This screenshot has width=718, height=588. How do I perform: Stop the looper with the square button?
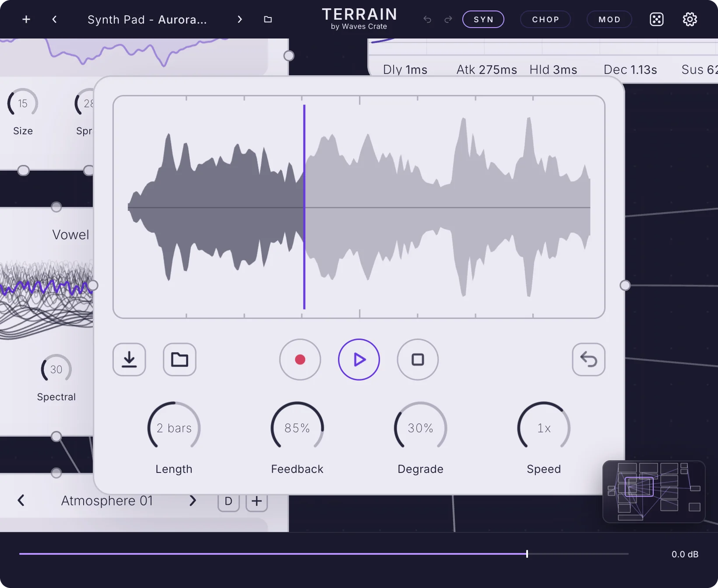click(x=418, y=360)
